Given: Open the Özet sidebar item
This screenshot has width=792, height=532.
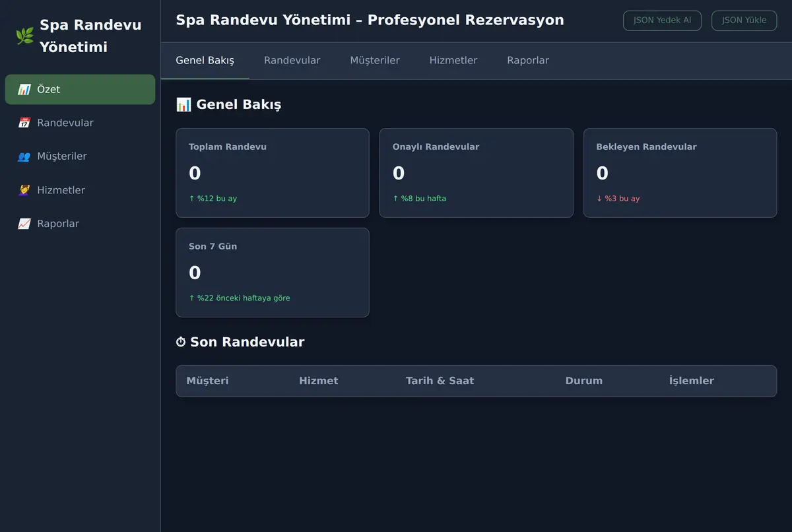Looking at the screenshot, I should [x=80, y=89].
